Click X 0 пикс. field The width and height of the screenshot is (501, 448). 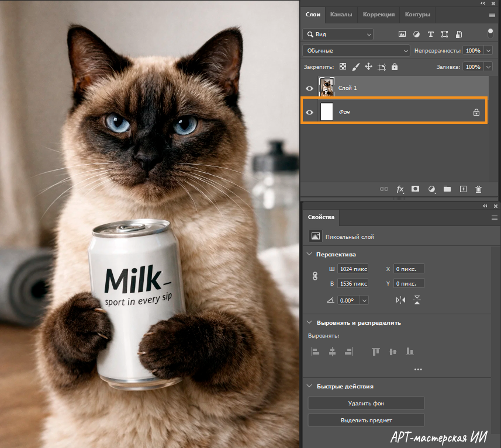click(409, 269)
